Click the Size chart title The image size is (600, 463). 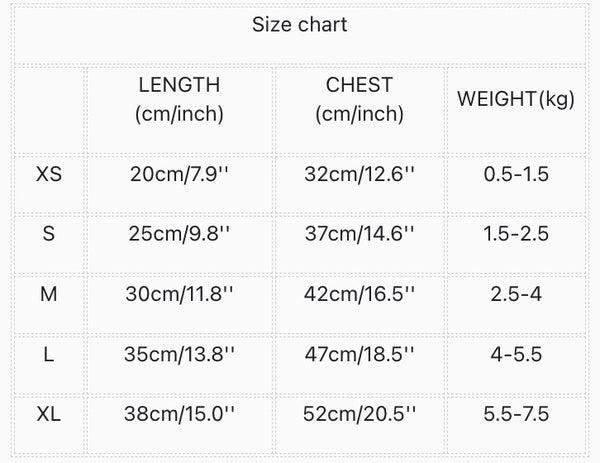pos(299,25)
